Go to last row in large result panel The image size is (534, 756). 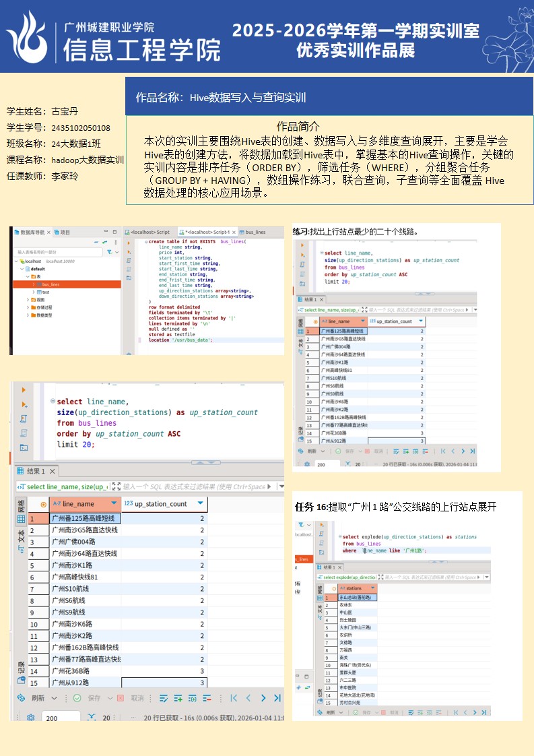277,698
